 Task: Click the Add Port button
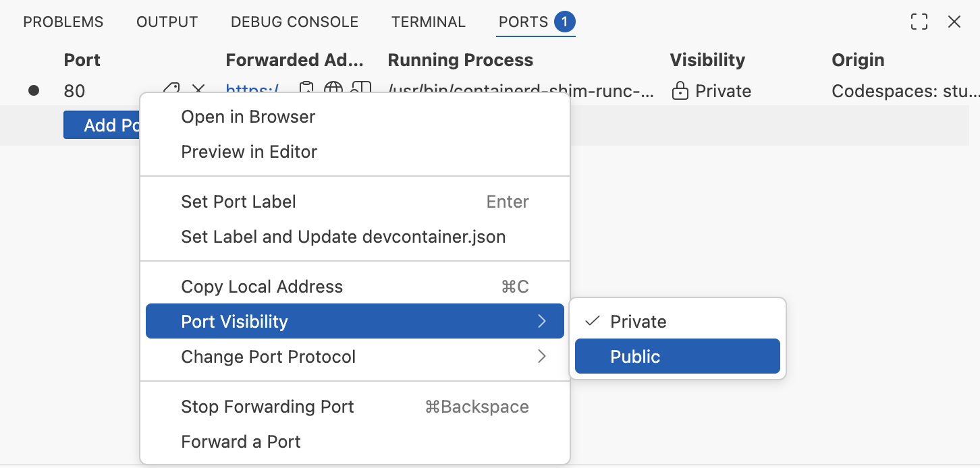103,125
